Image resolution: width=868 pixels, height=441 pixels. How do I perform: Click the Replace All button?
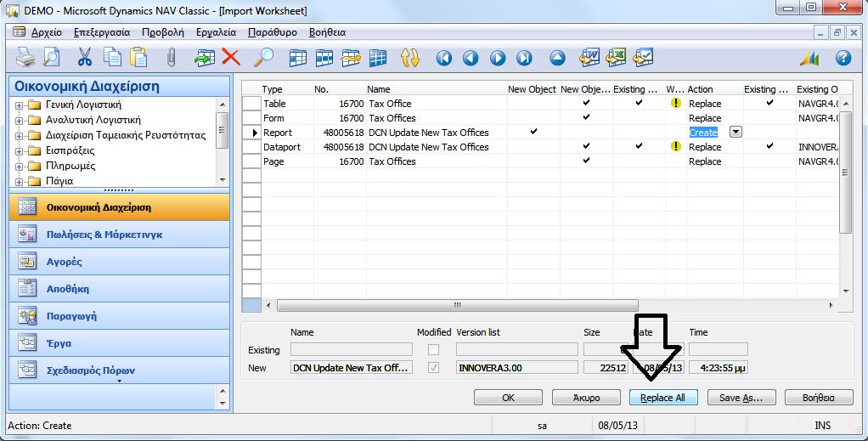click(x=663, y=397)
